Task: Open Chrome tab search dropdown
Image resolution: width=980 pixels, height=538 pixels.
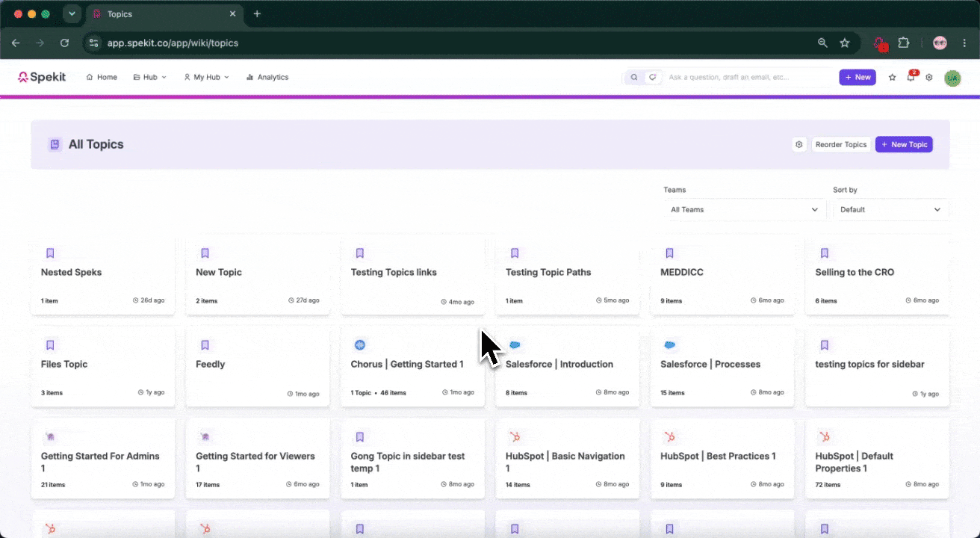Action: point(72,13)
